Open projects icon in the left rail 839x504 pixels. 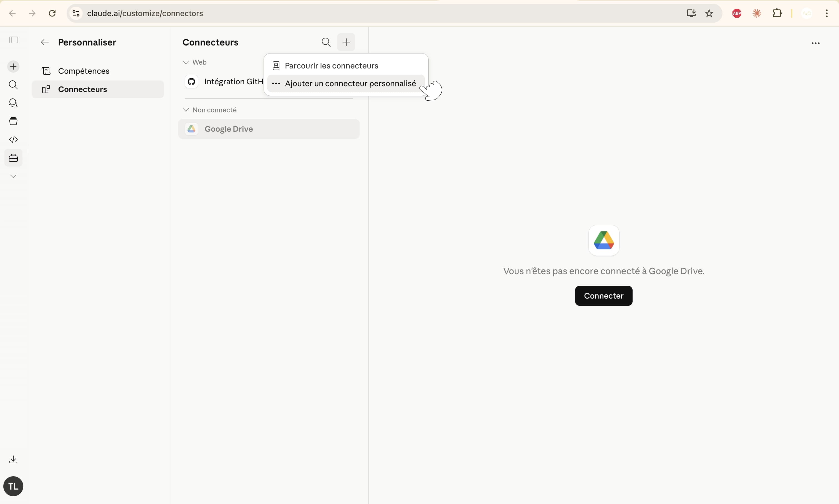(x=13, y=121)
